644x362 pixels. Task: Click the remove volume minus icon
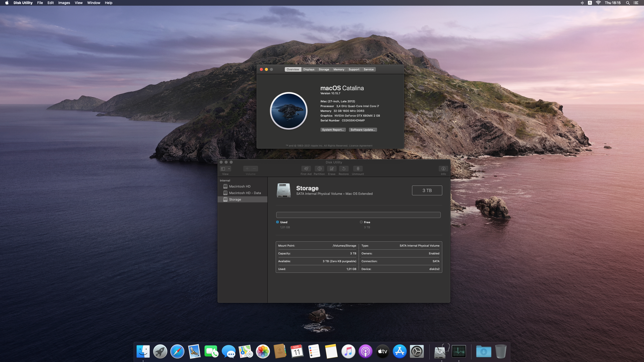[254, 169]
